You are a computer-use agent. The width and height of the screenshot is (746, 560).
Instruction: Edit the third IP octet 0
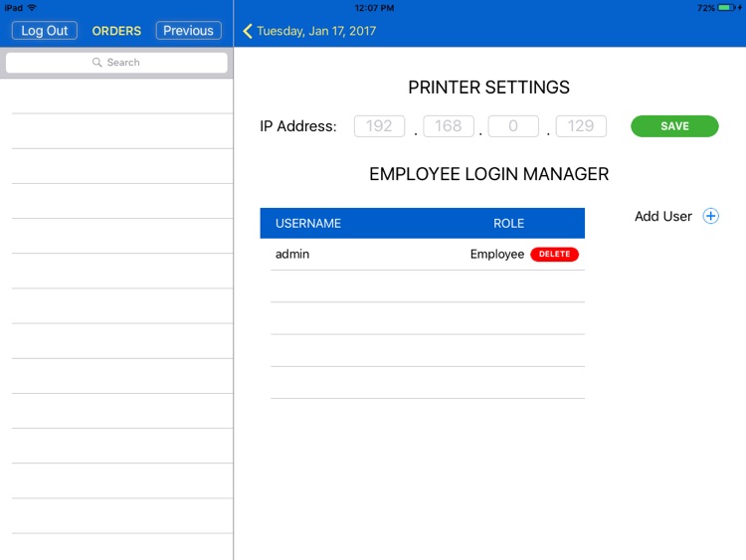tap(513, 126)
